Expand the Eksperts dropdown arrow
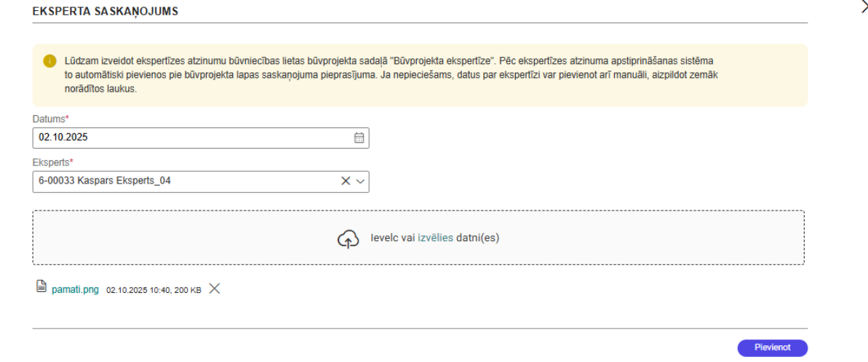The image size is (868, 362). coord(359,181)
